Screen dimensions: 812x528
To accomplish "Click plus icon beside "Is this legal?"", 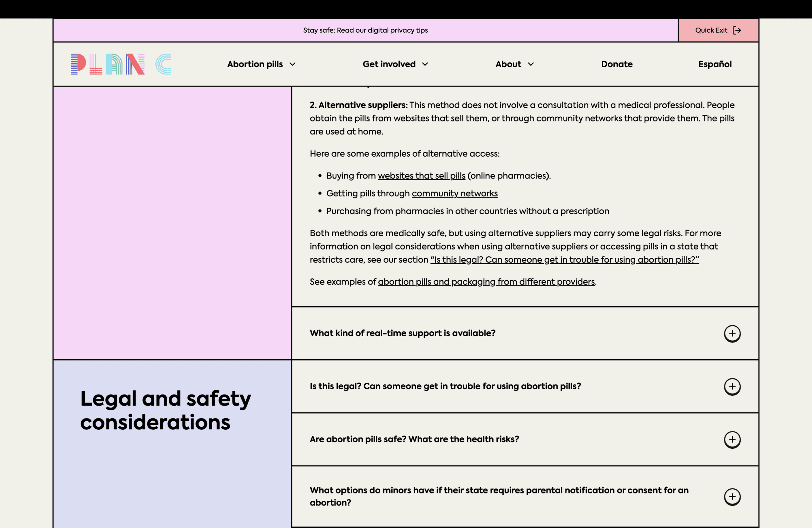I will coord(732,387).
